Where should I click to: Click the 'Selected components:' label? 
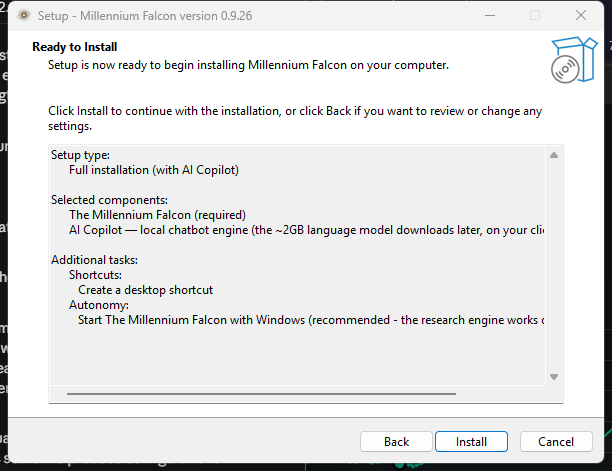[x=109, y=200]
